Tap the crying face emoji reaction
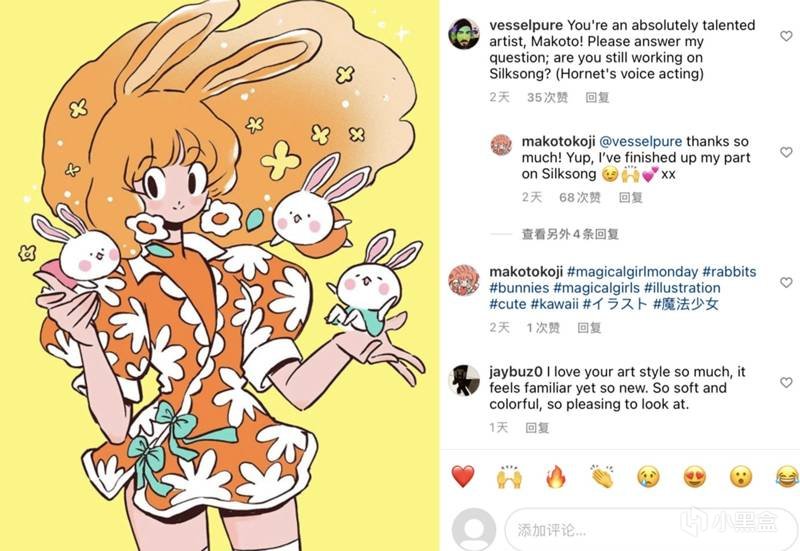Screen dimensions: 800x551 pos(648,477)
